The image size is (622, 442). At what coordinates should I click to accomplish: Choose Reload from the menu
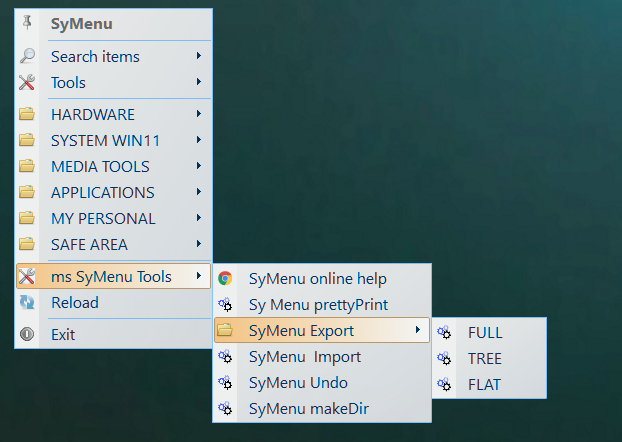[113, 303]
